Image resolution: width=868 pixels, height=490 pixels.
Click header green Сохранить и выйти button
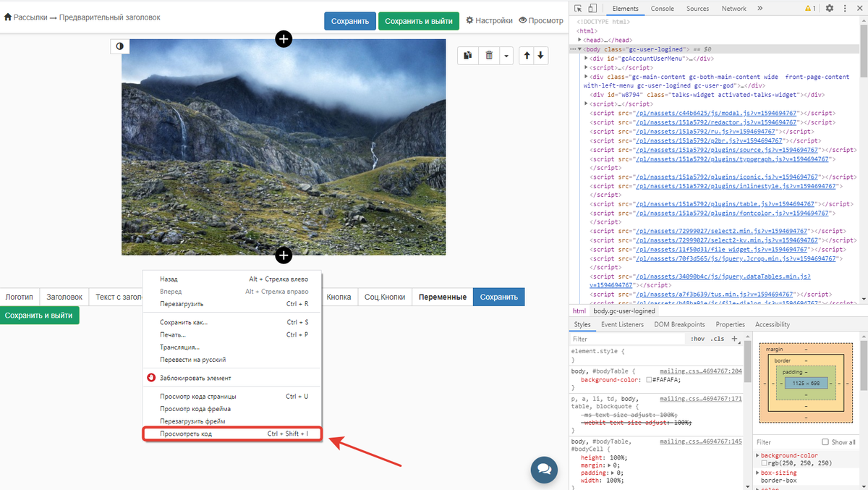coord(419,21)
